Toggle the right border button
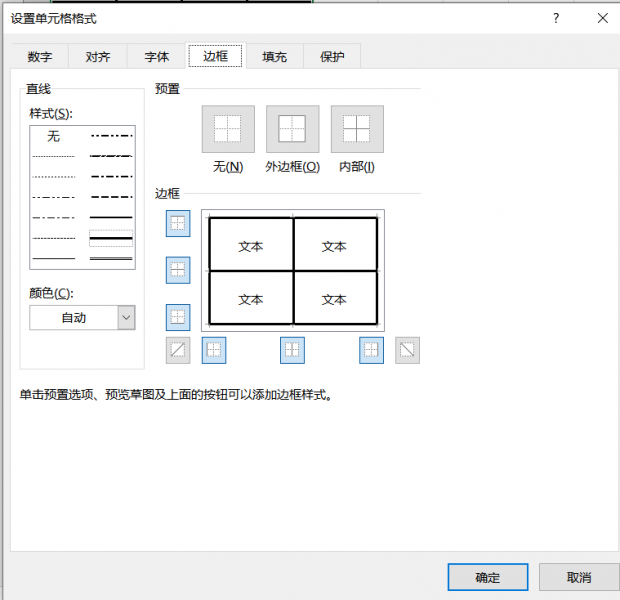 (371, 350)
